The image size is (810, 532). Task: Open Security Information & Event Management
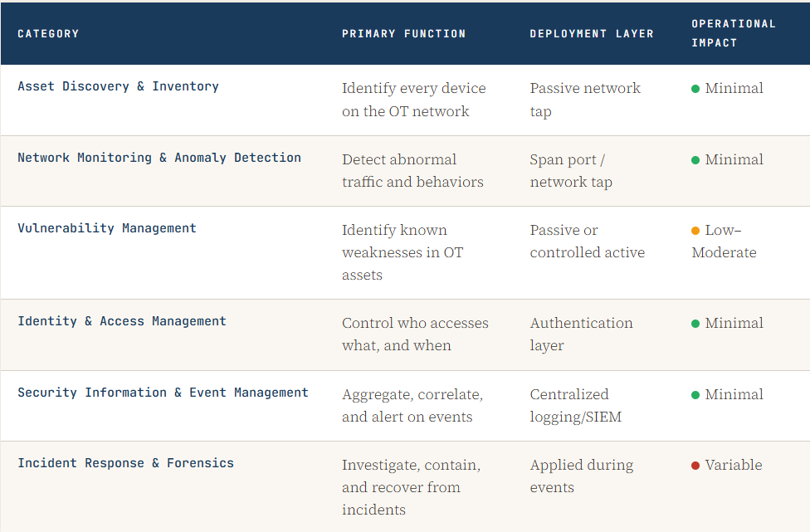(163, 393)
